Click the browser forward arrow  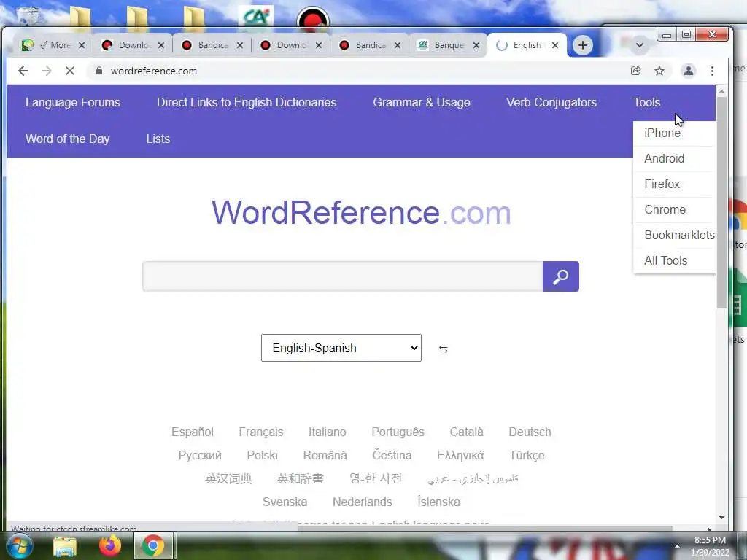(47, 71)
